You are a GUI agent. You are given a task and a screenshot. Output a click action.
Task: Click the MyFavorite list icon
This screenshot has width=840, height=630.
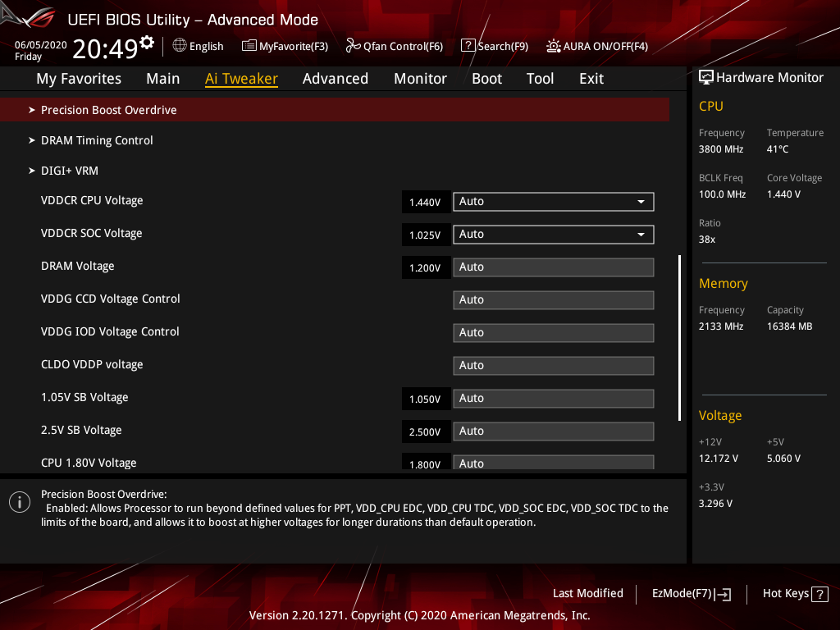tap(249, 46)
